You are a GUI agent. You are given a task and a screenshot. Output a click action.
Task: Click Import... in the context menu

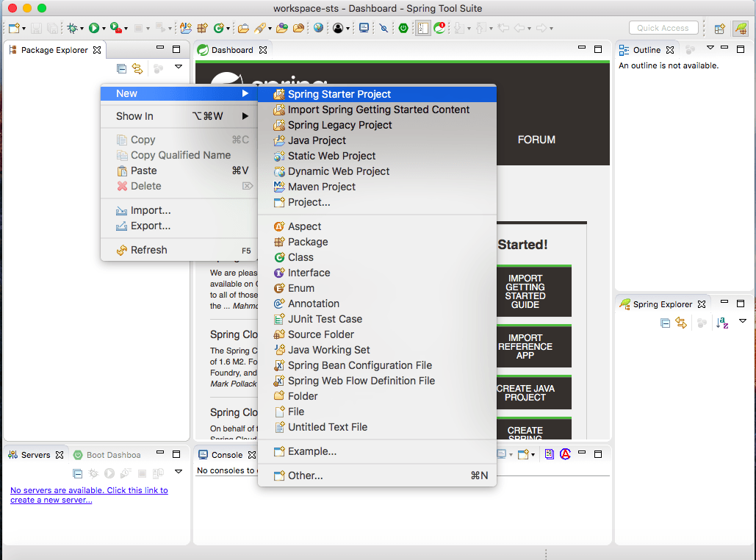click(x=179, y=210)
